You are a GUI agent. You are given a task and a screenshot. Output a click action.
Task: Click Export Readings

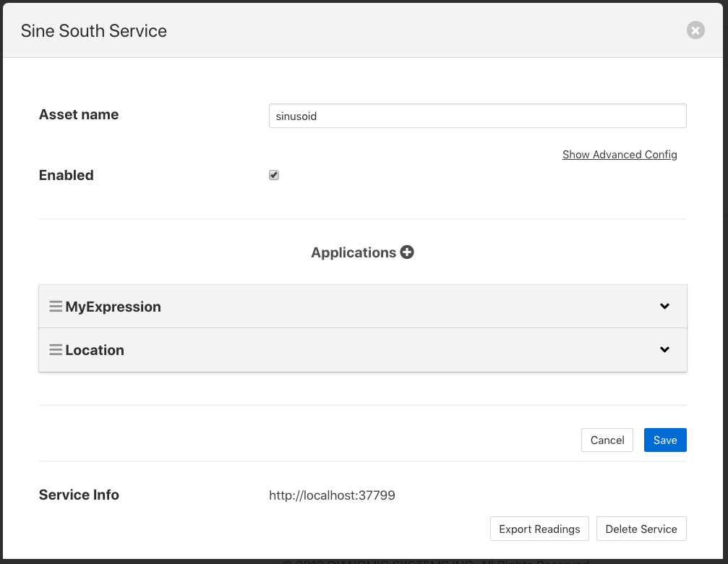[x=539, y=529]
